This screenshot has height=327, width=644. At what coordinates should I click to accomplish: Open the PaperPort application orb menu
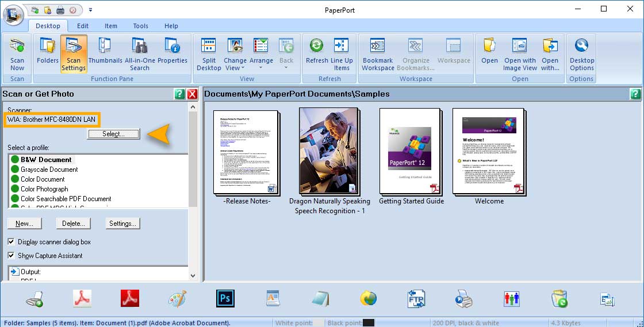coord(13,15)
